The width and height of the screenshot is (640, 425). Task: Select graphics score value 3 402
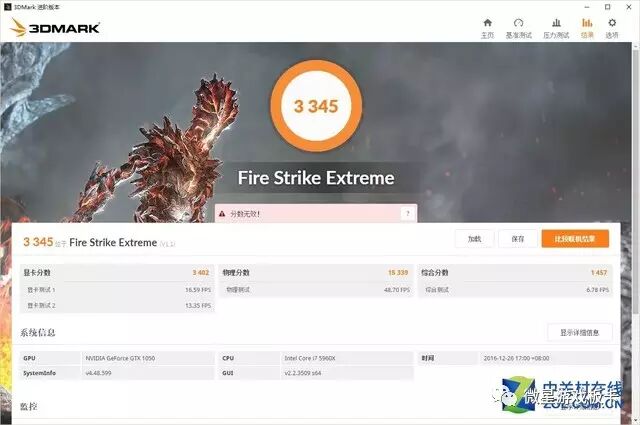click(x=201, y=272)
